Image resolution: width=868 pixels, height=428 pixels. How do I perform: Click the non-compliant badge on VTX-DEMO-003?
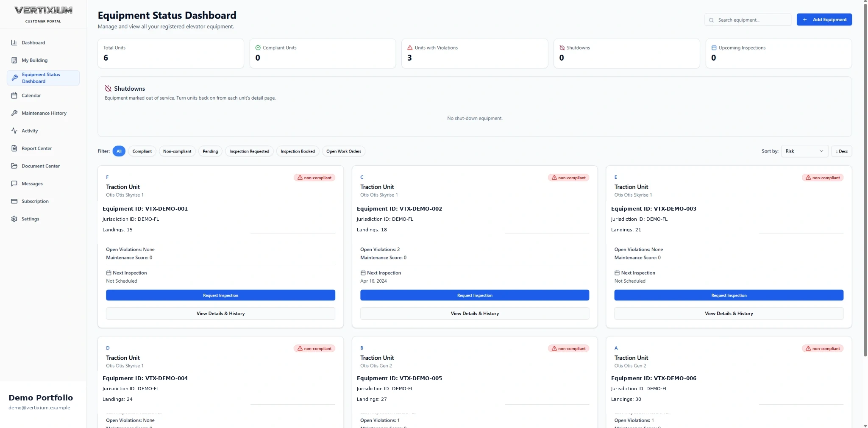tap(823, 178)
